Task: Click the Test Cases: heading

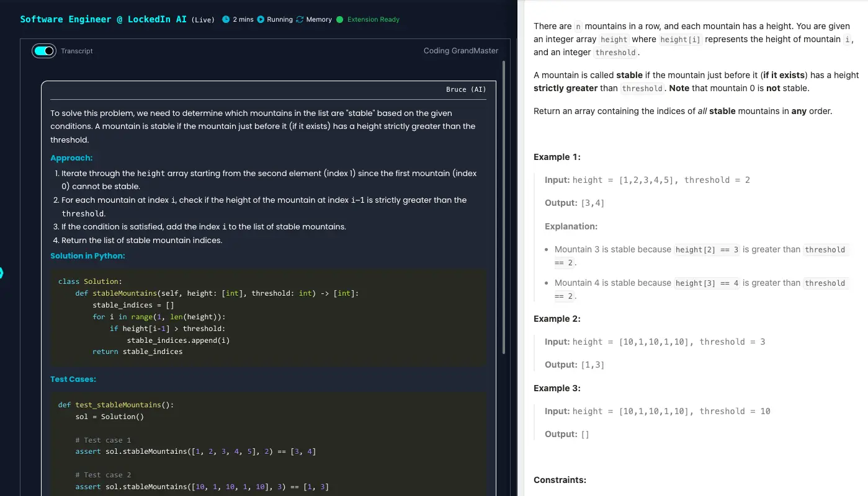Action: click(x=73, y=379)
